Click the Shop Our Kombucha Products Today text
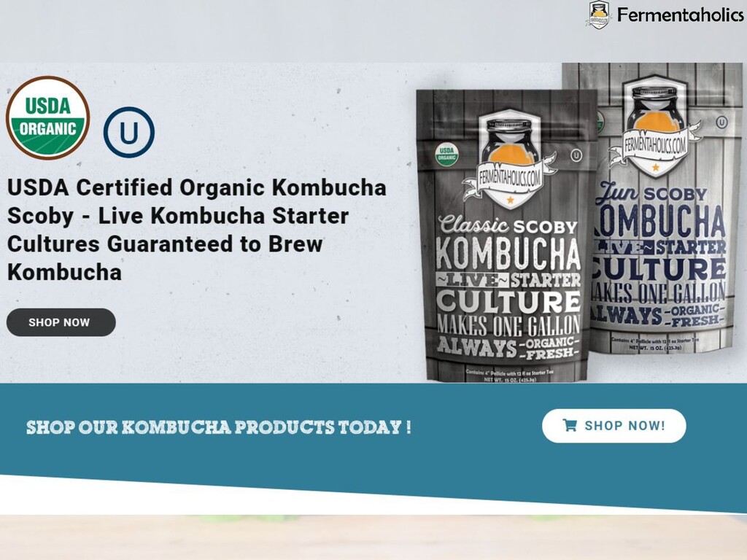The width and height of the screenshot is (747, 560). [219, 427]
